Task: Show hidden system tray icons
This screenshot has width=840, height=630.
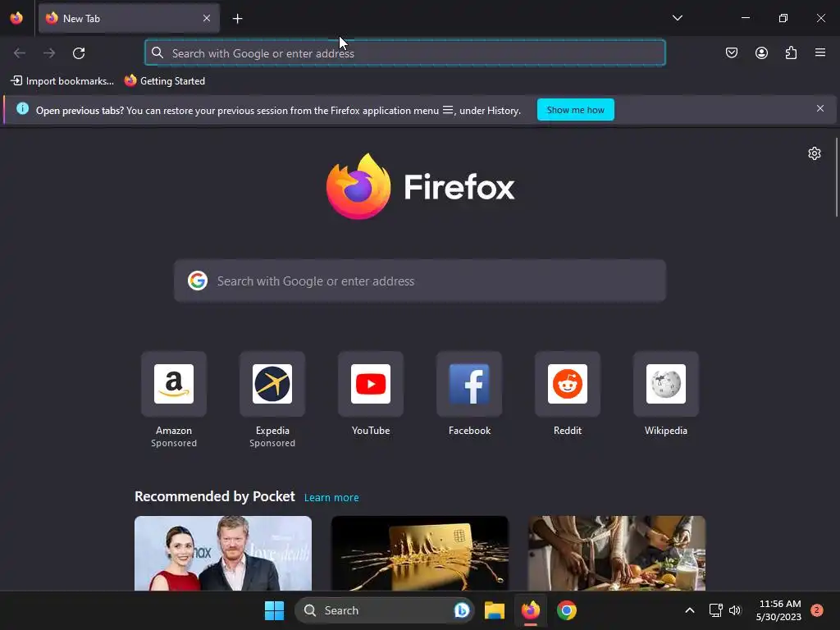Action: click(x=689, y=610)
